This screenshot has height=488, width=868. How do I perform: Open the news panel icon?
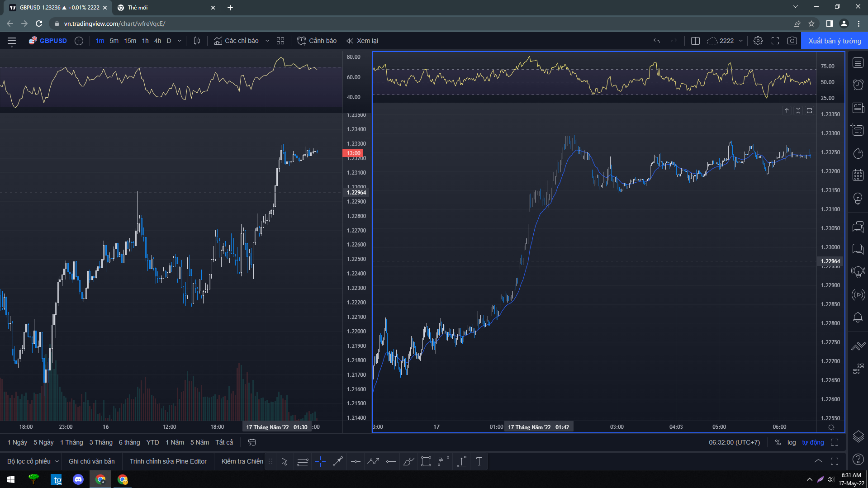tap(858, 108)
